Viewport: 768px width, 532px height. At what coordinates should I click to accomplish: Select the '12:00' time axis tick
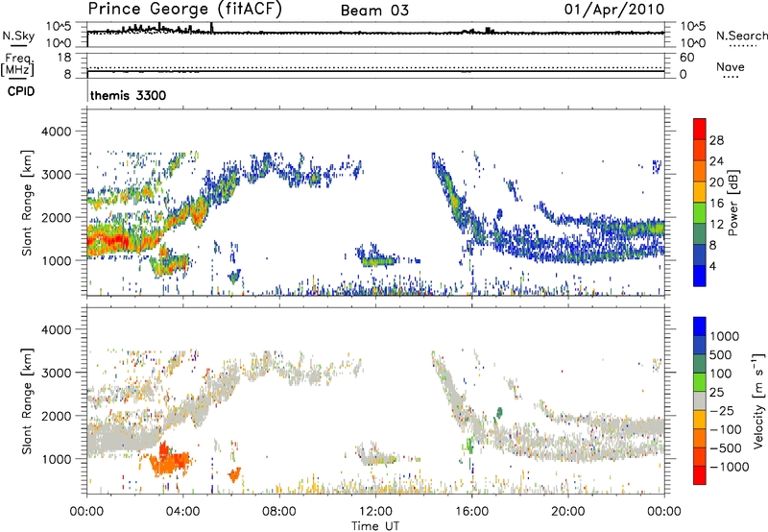pos(375,512)
